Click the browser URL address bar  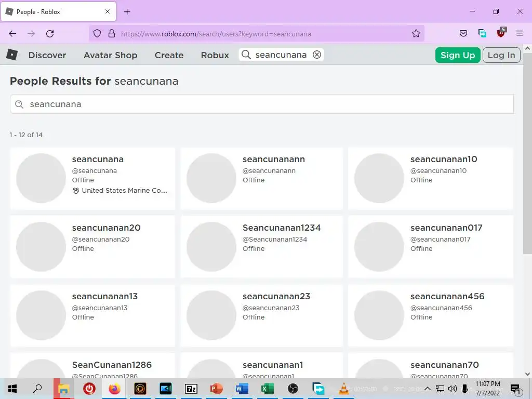[x=257, y=34]
